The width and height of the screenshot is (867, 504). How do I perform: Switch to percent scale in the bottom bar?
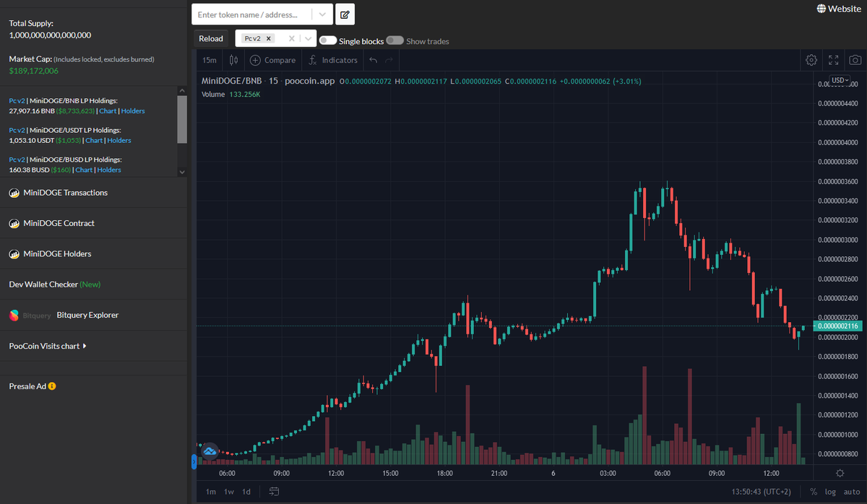(x=813, y=491)
